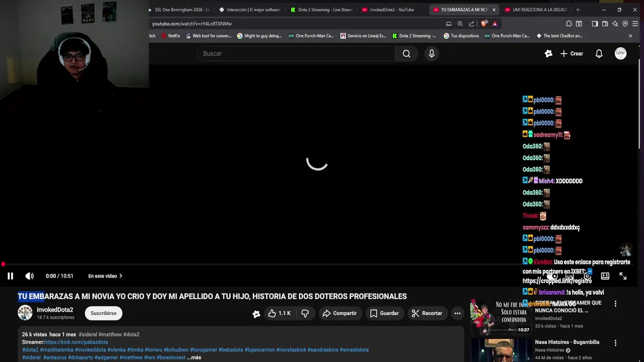Open options menu for Bugambilia video

pyautogui.click(x=615, y=343)
